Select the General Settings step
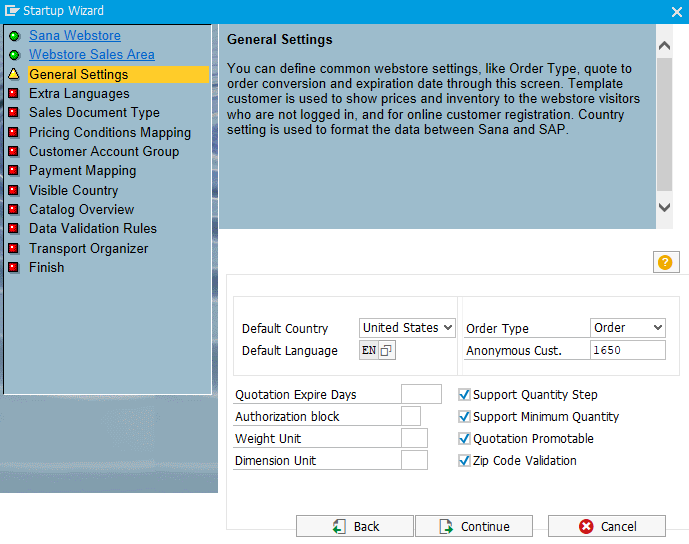The width and height of the screenshot is (689, 544). pos(118,74)
